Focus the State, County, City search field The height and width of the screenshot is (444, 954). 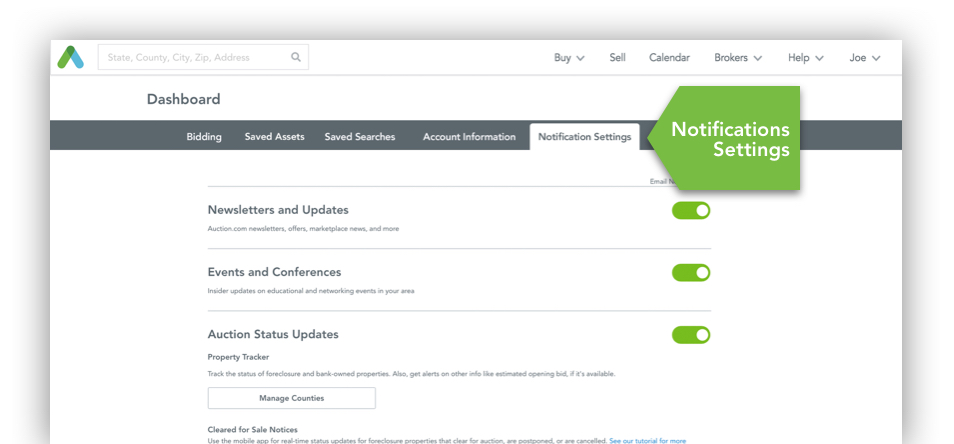tap(203, 57)
